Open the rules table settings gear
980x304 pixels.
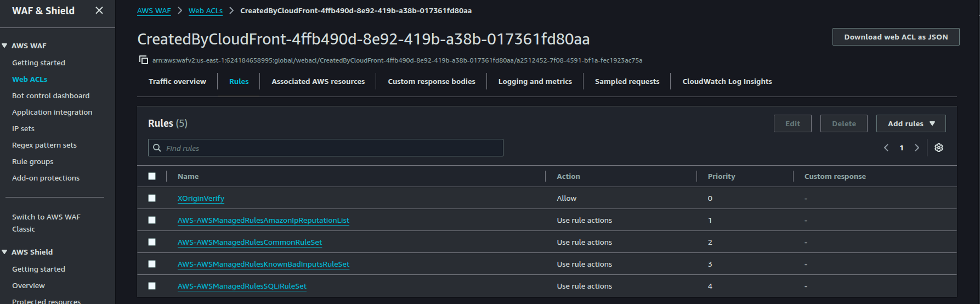939,148
